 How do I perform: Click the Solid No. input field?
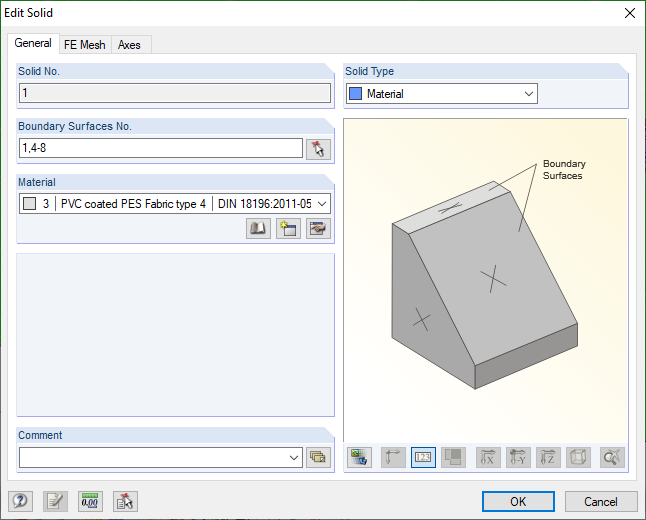[175, 93]
